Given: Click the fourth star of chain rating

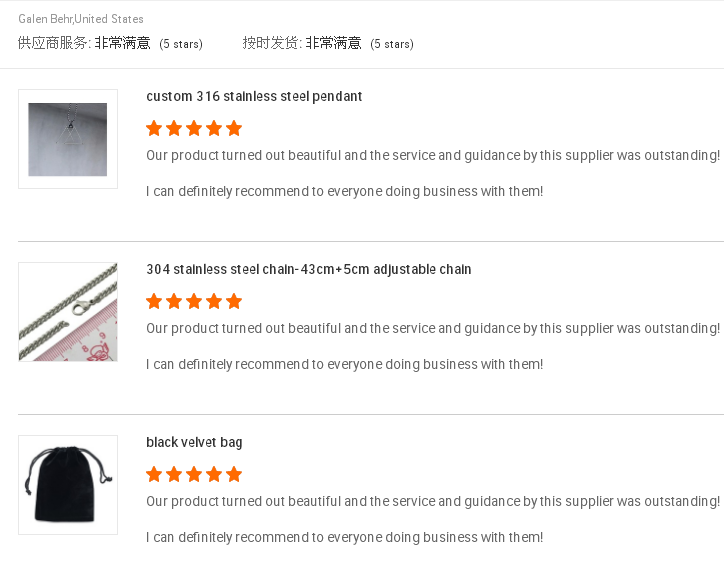Looking at the screenshot, I should [214, 301].
